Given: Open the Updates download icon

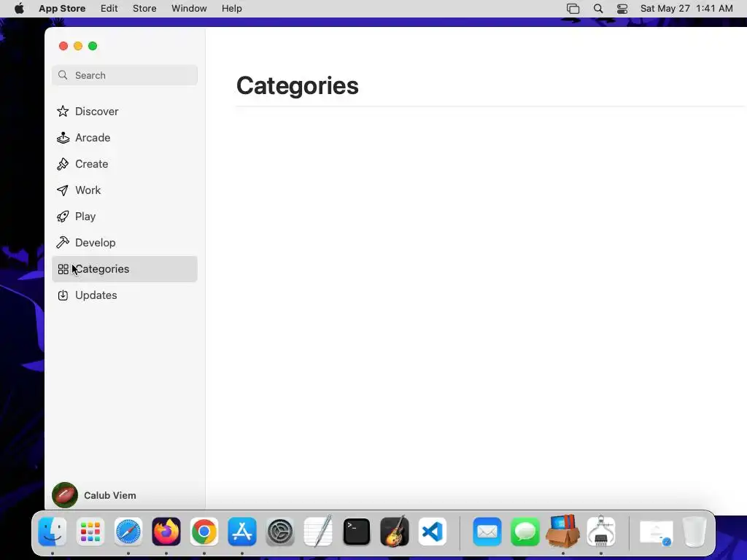Looking at the screenshot, I should 63,295.
